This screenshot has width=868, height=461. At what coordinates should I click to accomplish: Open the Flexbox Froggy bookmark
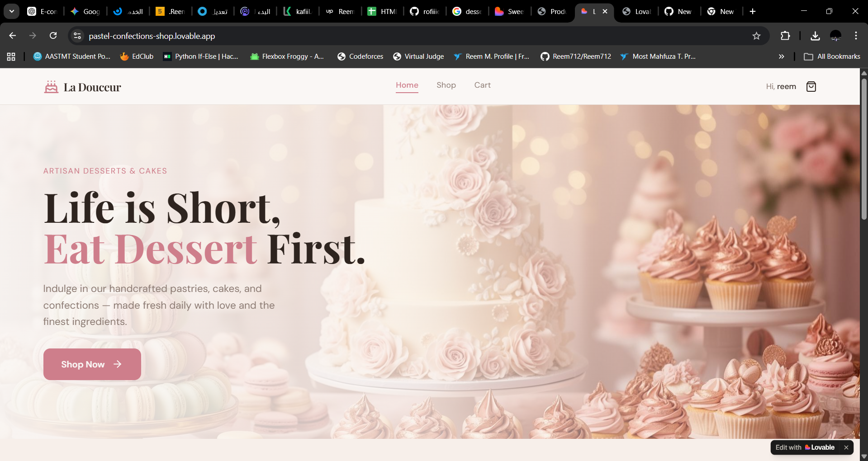click(287, 56)
